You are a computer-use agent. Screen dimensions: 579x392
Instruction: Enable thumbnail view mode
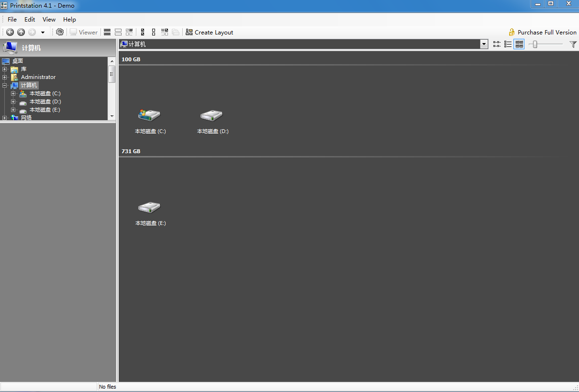(519, 44)
